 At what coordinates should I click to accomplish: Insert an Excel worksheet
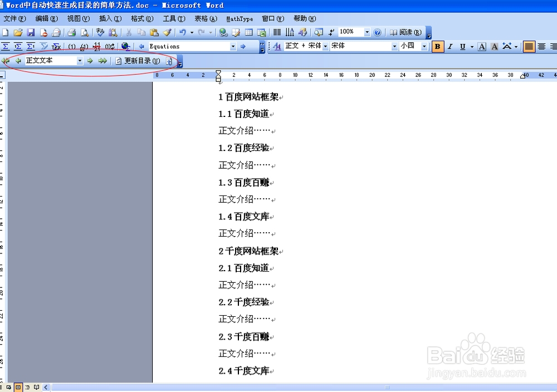pos(261,33)
